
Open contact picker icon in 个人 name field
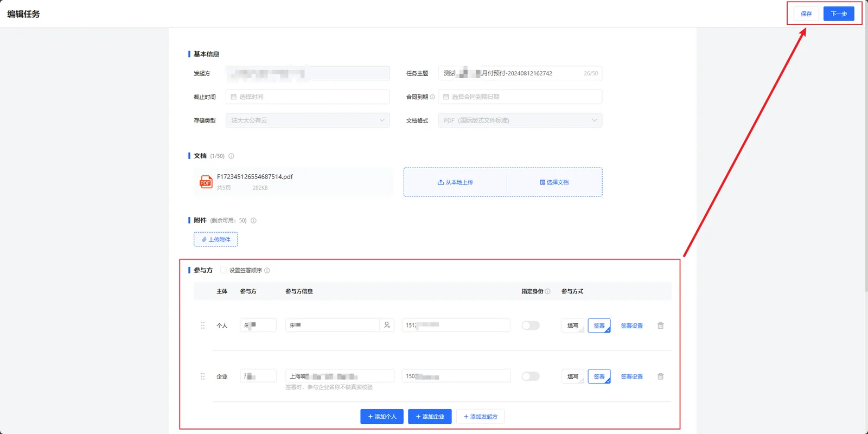point(387,325)
